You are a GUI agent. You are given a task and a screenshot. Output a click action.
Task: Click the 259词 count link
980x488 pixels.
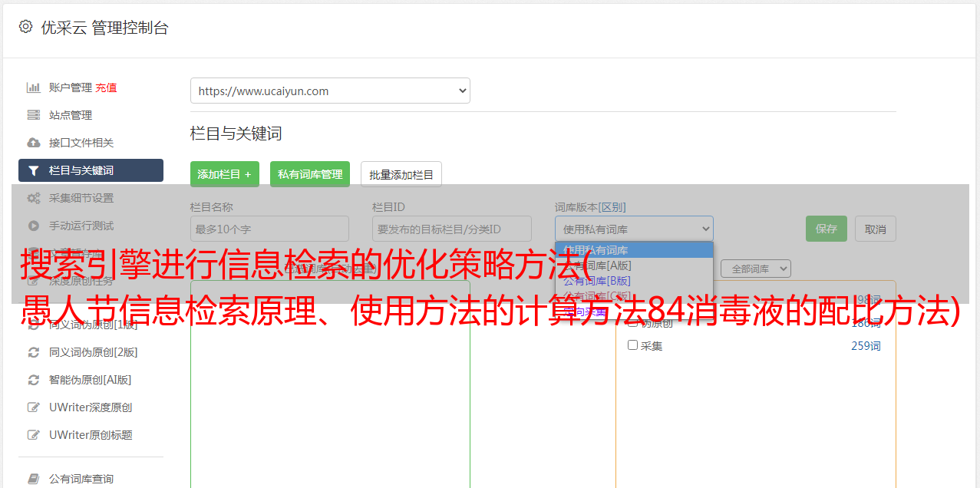point(866,346)
